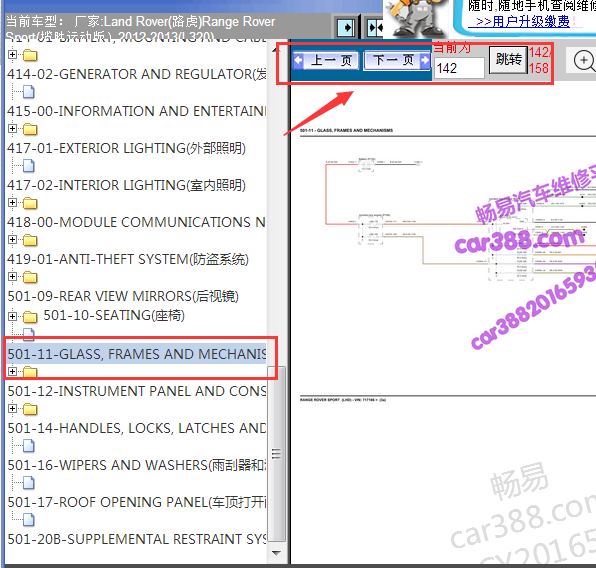Select 417-01-EXTERIOR LIGHTING(外部照明) tree item

[127, 148]
